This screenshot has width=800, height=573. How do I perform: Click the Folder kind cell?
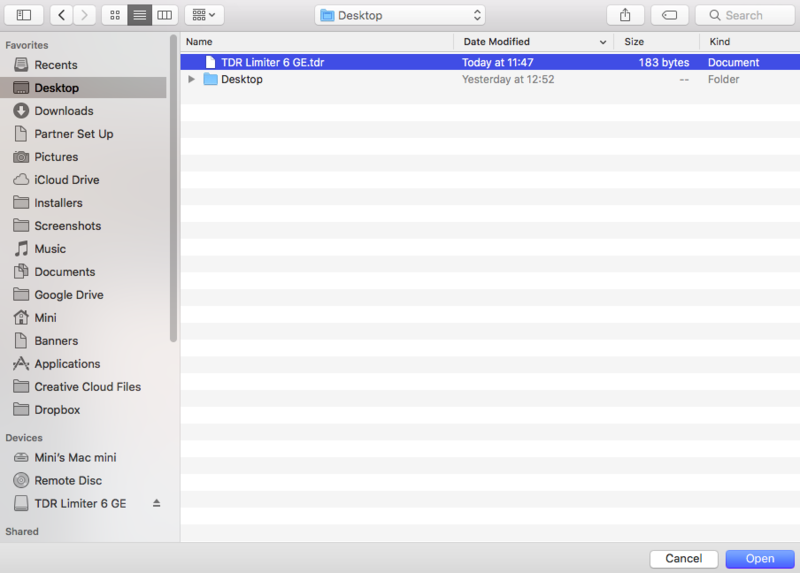click(x=723, y=79)
